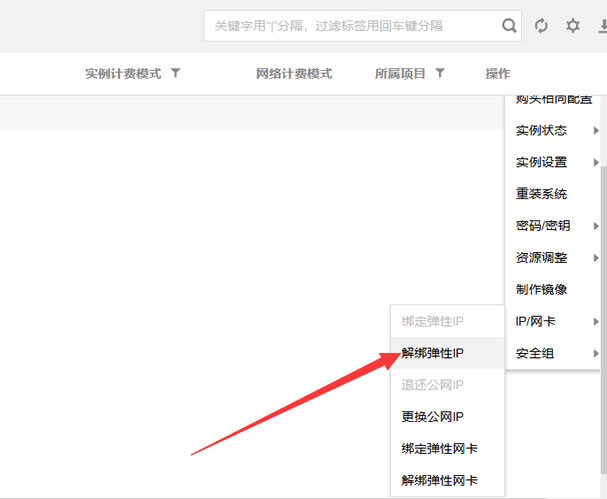The width and height of the screenshot is (607, 499).
Task: Click the 网络计费模式 column header
Action: (x=294, y=74)
